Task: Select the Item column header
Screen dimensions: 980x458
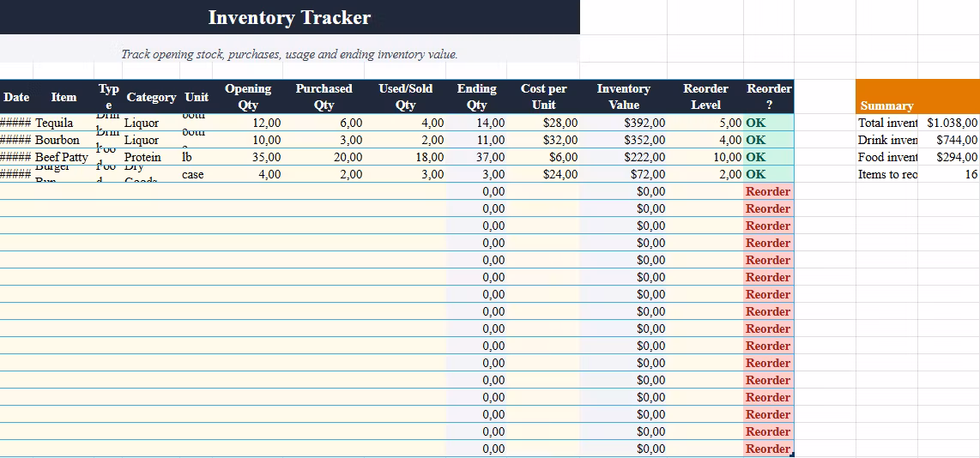Action: point(64,97)
